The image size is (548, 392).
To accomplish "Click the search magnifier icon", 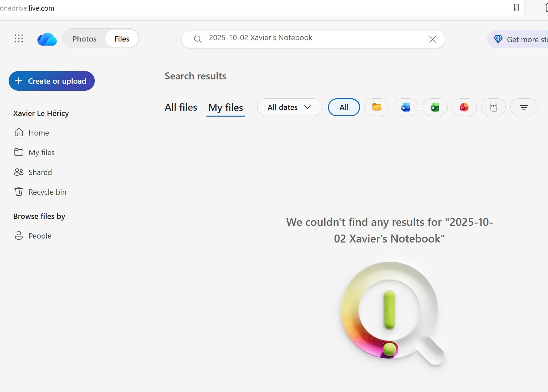I will click(x=198, y=40).
